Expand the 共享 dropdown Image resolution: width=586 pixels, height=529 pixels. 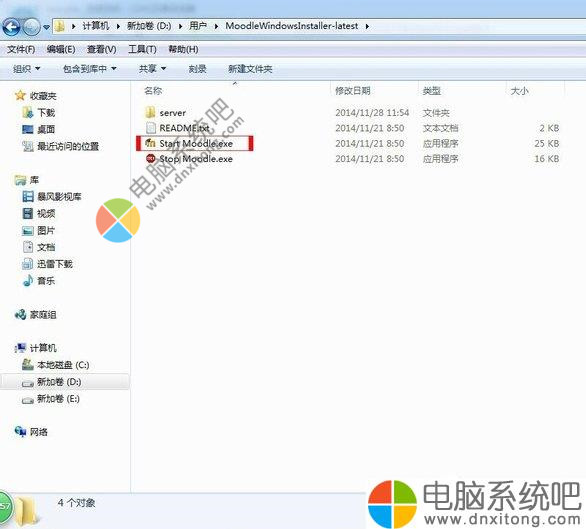(x=152, y=69)
